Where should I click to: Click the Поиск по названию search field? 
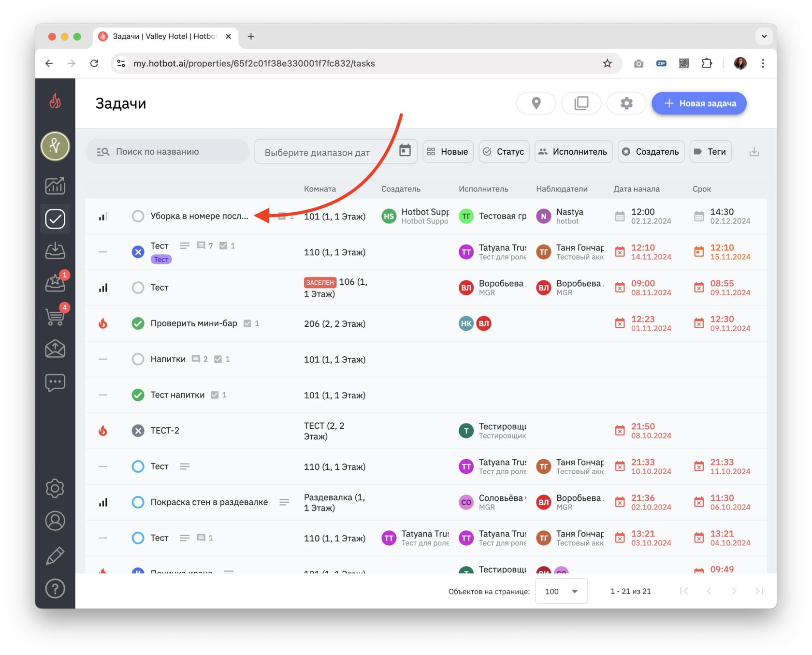[x=167, y=152]
